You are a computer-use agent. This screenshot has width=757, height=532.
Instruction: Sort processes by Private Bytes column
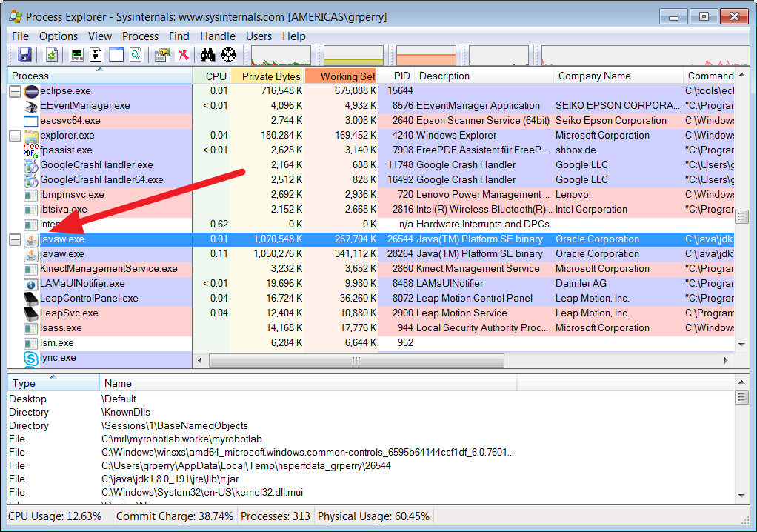pyautogui.click(x=270, y=76)
